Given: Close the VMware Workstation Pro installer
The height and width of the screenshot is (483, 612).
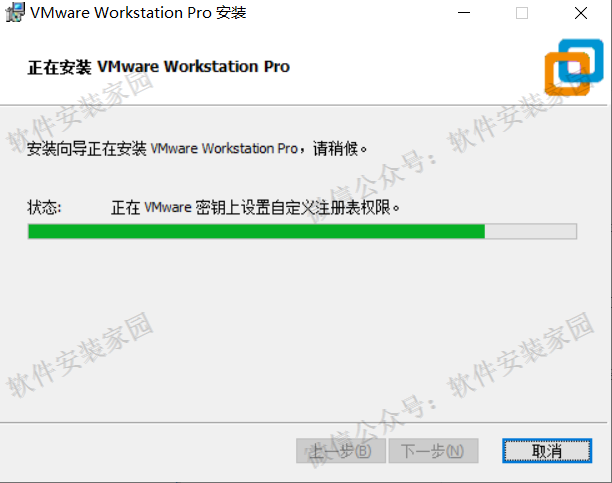Looking at the screenshot, I should point(581,13).
